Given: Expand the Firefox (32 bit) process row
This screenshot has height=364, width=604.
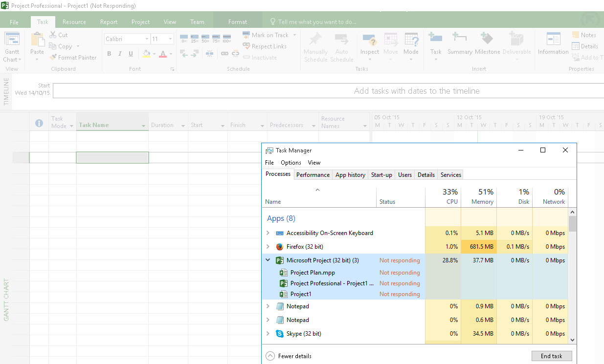Looking at the screenshot, I should click(x=268, y=247).
